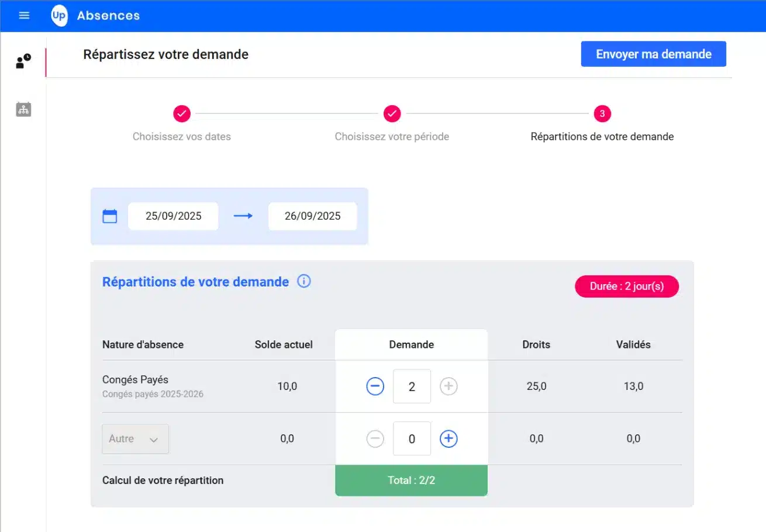Return to step Choisissez votre période
This screenshot has height=532, width=766.
point(392,113)
